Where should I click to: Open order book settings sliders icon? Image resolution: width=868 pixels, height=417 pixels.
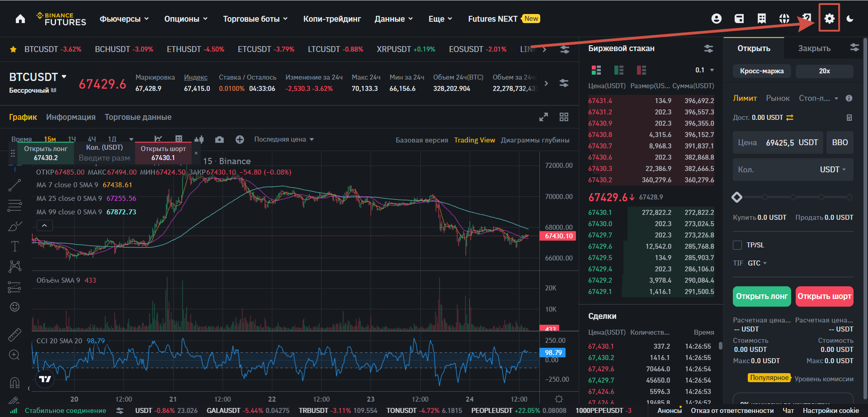tap(708, 48)
